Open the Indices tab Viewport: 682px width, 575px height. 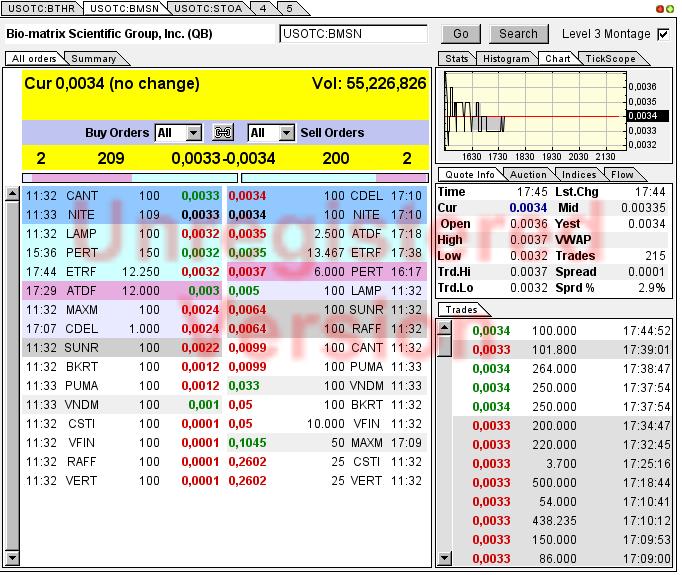click(x=579, y=174)
